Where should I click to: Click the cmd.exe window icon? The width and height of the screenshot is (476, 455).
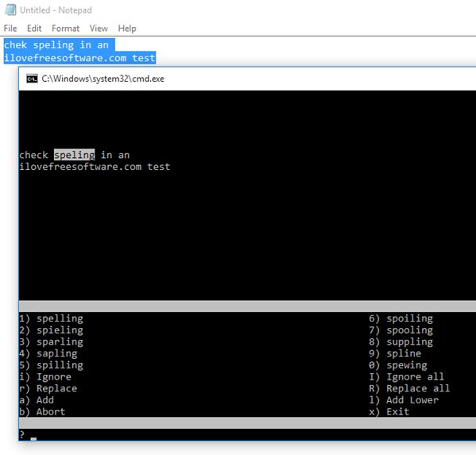32,79
